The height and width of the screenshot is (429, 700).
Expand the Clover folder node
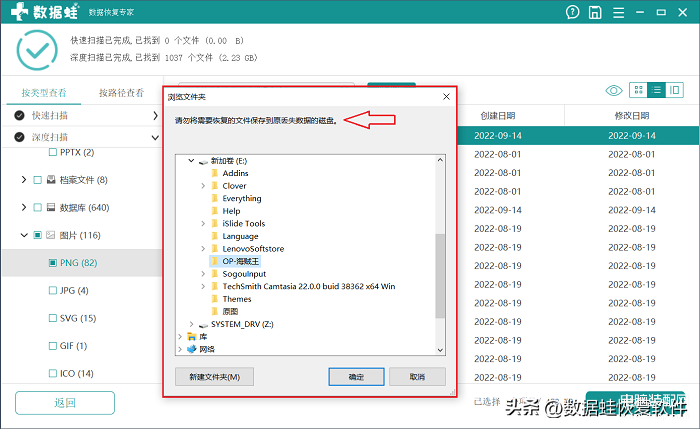click(x=203, y=186)
